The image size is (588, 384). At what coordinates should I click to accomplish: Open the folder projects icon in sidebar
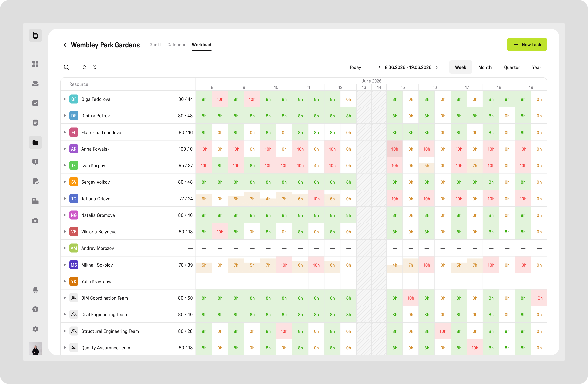[x=35, y=142]
